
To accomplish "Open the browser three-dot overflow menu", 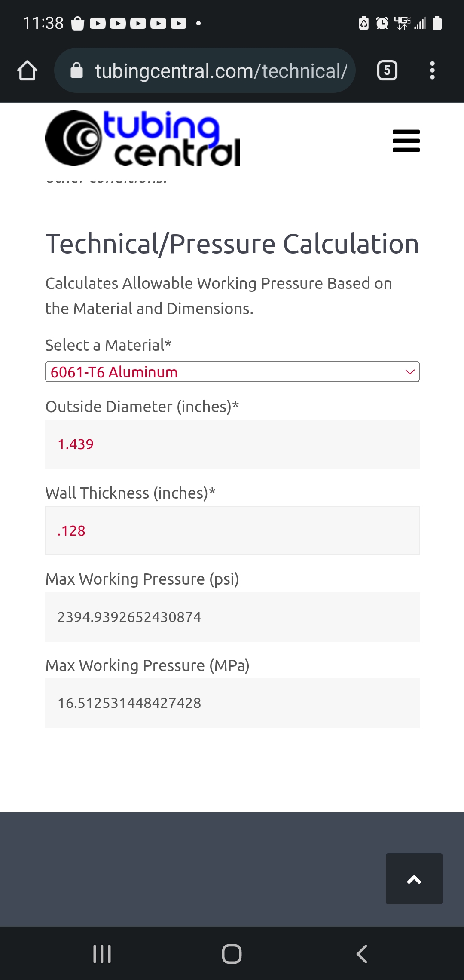I will 432,70.
